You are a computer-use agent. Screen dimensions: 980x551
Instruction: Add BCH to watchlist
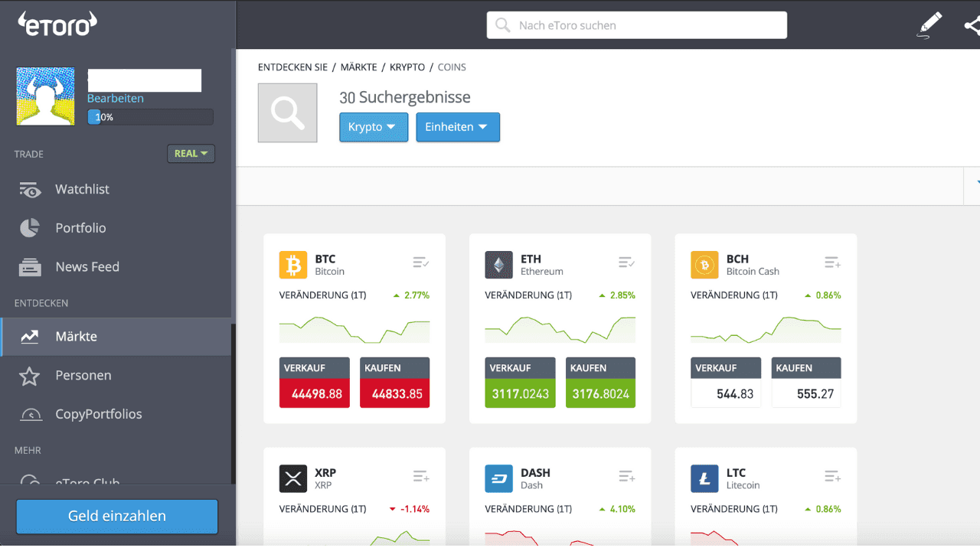point(833,263)
